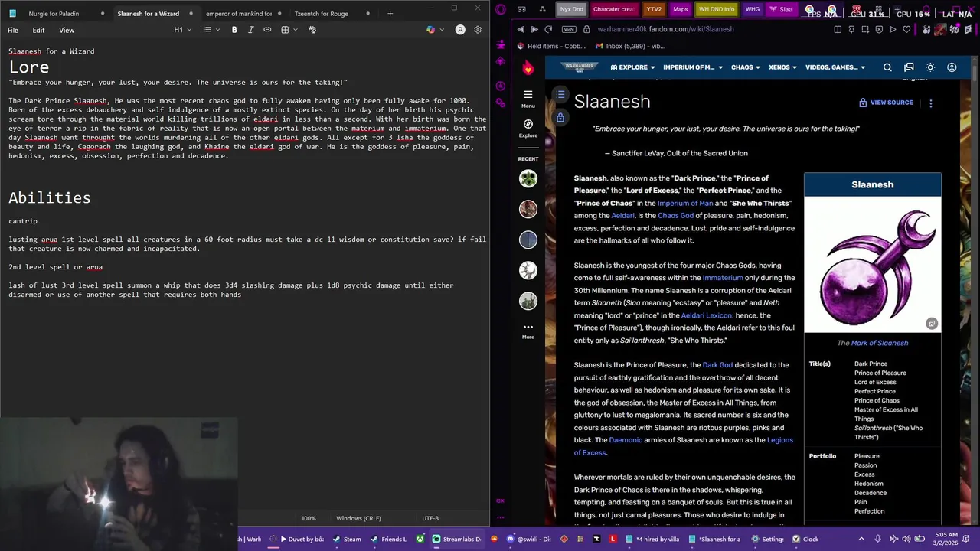This screenshot has height=551, width=980.
Task: Open Steam from the taskbar
Action: [x=348, y=539]
